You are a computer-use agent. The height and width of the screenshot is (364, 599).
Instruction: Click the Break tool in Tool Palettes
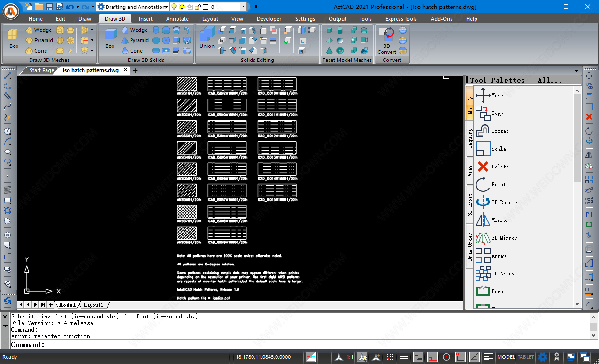tap(491, 291)
